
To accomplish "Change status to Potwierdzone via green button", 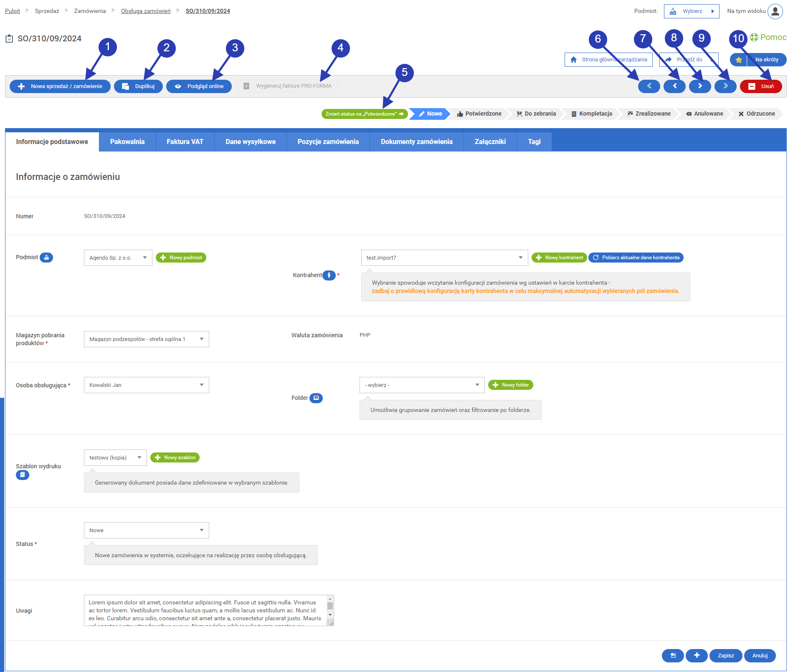I will pos(364,114).
